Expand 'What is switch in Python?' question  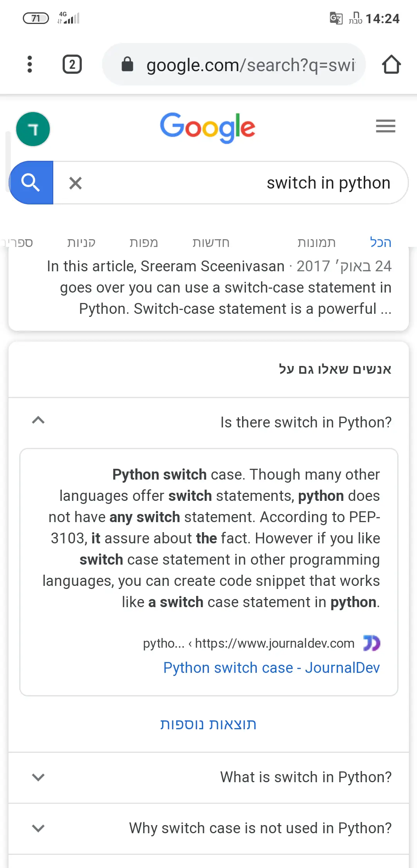pyautogui.click(x=38, y=777)
